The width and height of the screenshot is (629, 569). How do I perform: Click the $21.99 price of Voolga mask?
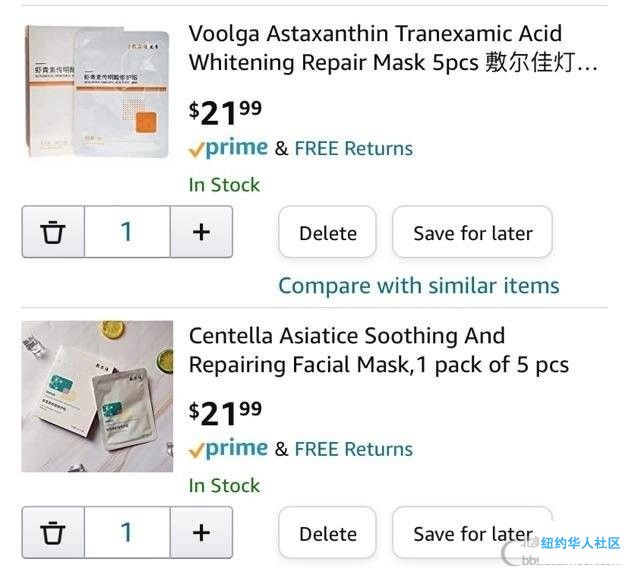[225, 112]
